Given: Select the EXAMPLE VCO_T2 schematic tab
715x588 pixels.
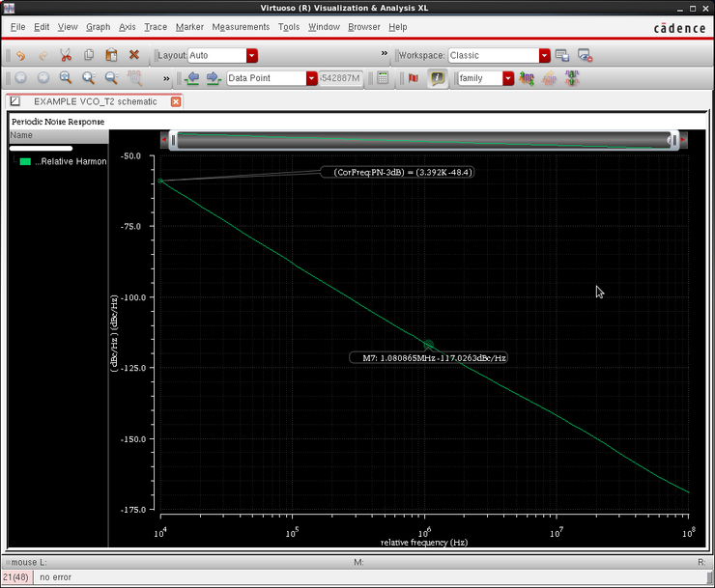Looking at the screenshot, I should [96, 101].
